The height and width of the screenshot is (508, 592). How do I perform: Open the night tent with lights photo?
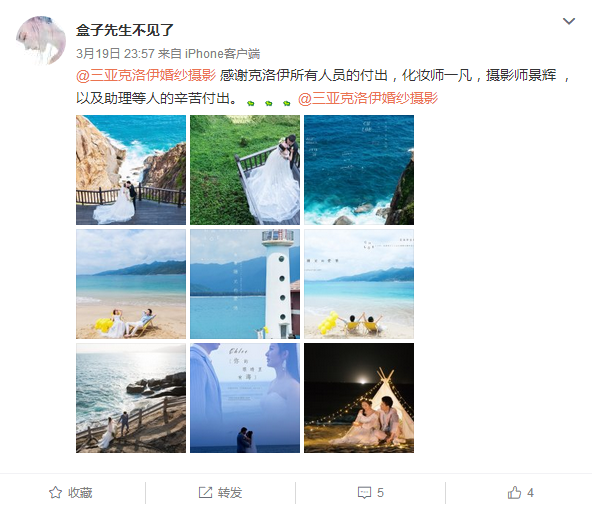359,398
